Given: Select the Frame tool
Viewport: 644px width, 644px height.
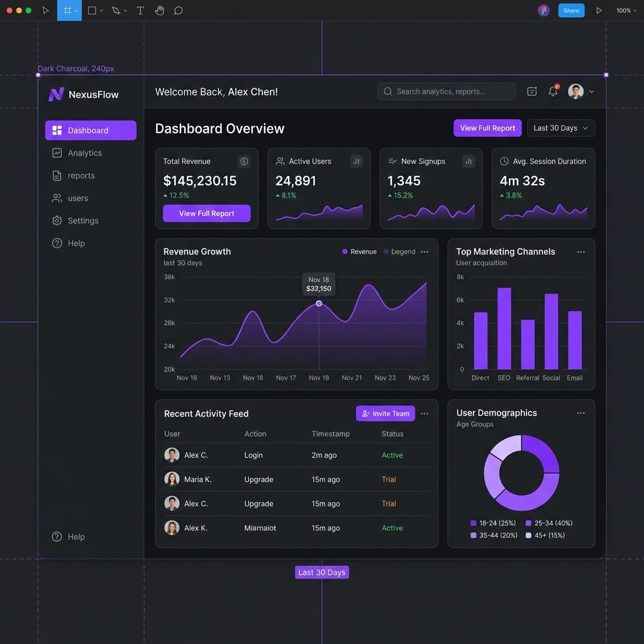Looking at the screenshot, I should pyautogui.click(x=67, y=10).
